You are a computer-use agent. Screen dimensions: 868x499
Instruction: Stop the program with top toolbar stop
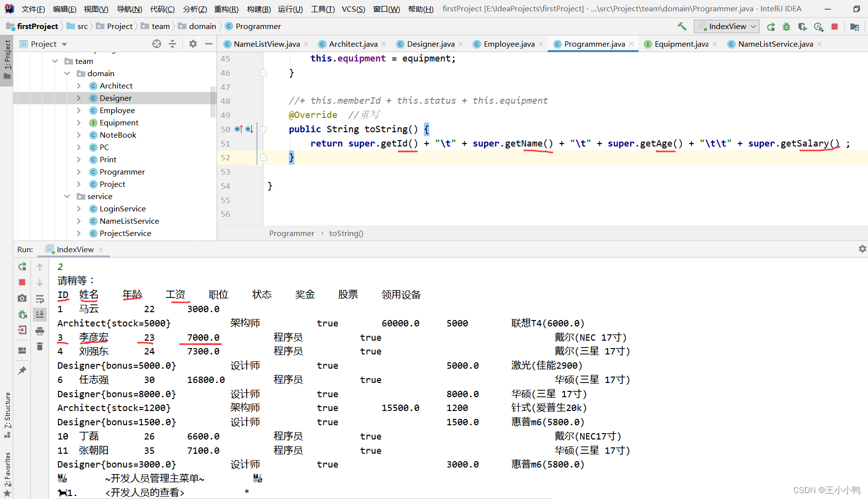pyautogui.click(x=835, y=27)
